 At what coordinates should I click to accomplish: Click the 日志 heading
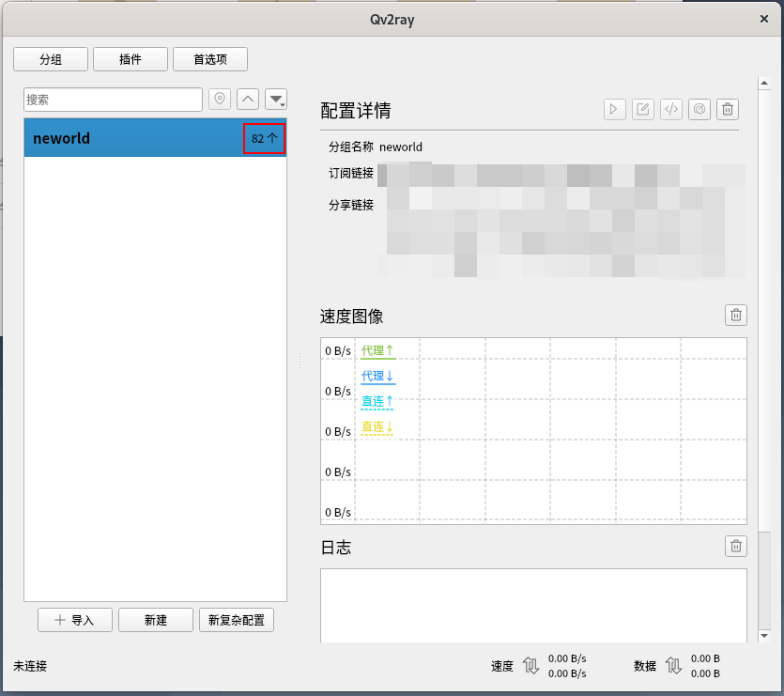[336, 548]
